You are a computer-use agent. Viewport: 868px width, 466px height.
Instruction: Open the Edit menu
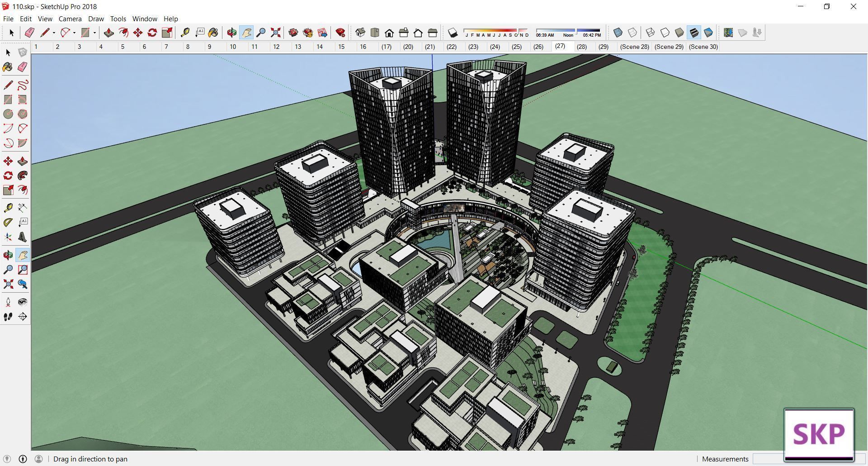tap(26, 19)
